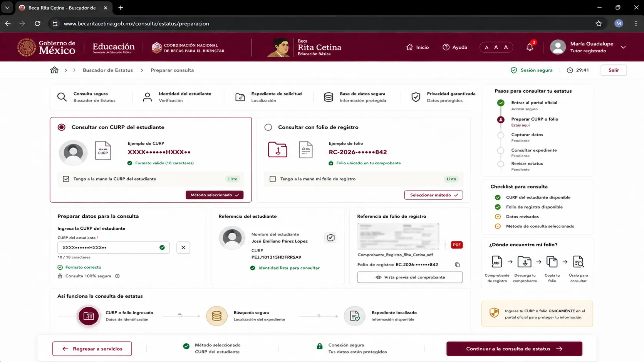Select the largest text size A
The image size is (644, 362).
click(x=506, y=47)
